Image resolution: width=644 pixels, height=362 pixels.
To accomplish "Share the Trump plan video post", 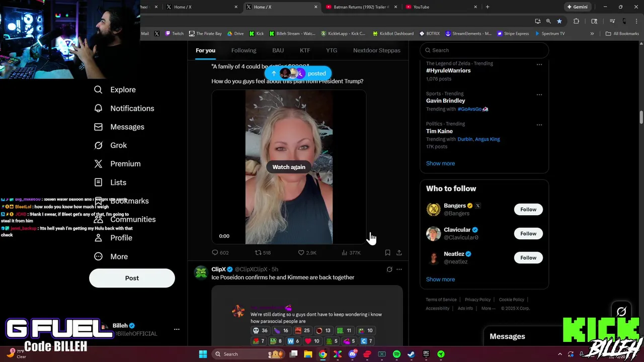I will click(x=399, y=252).
